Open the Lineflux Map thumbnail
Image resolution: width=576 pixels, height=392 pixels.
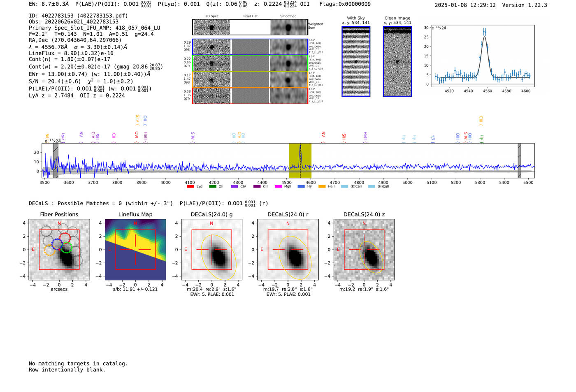tap(135, 249)
